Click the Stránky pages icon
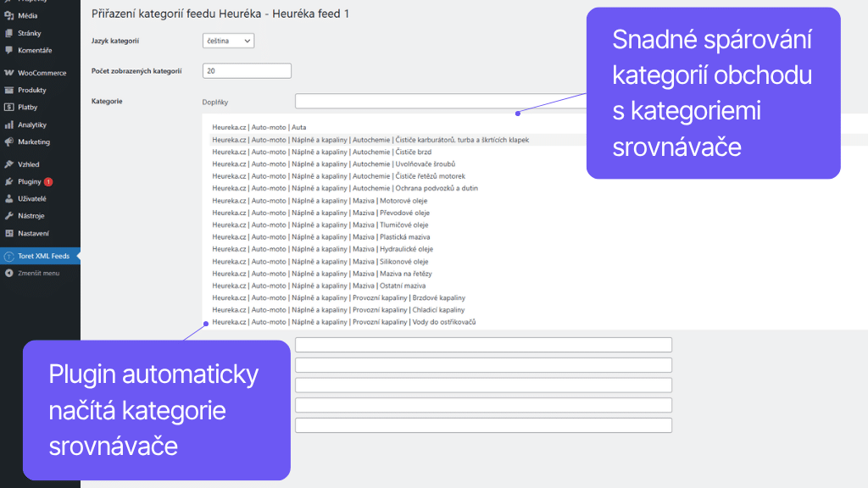The height and width of the screenshot is (488, 868). (x=8, y=33)
